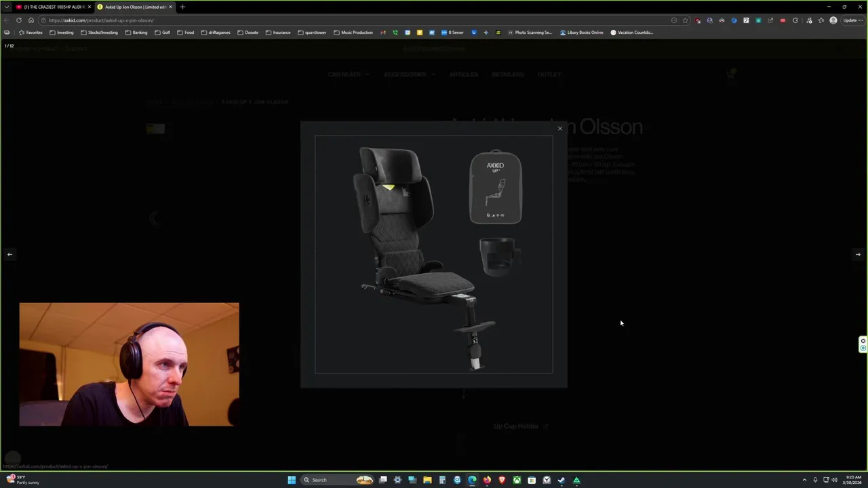The height and width of the screenshot is (488, 868).
Task: Open the Xbox app from taskbar
Action: click(517, 480)
